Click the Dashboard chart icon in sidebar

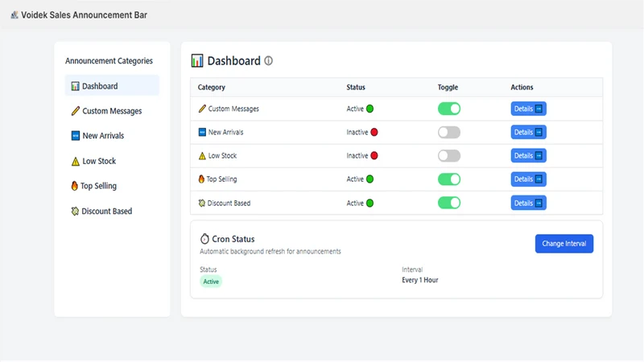coord(75,86)
